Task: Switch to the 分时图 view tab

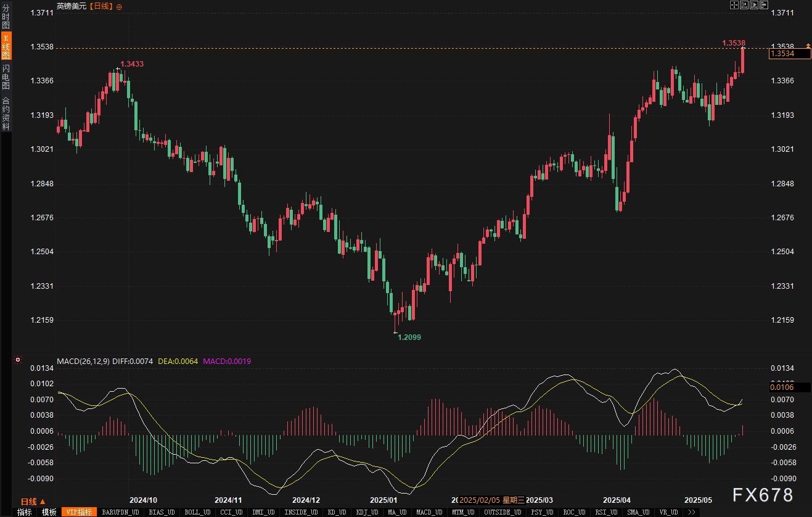Action: coord(6,17)
